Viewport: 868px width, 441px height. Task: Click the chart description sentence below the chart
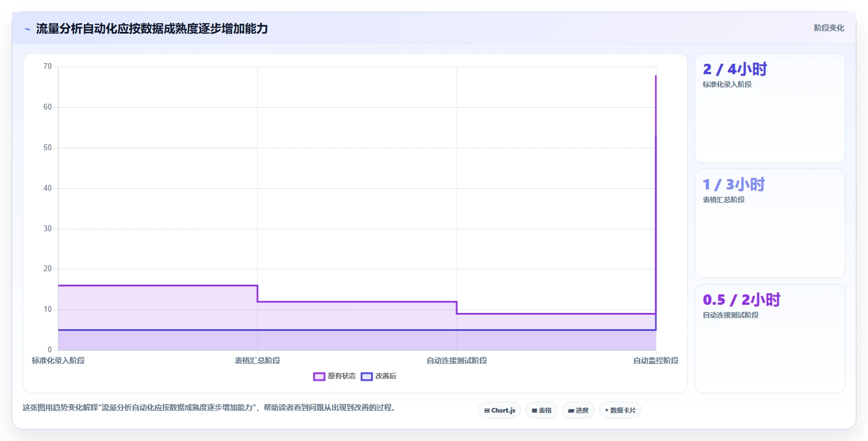210,408
